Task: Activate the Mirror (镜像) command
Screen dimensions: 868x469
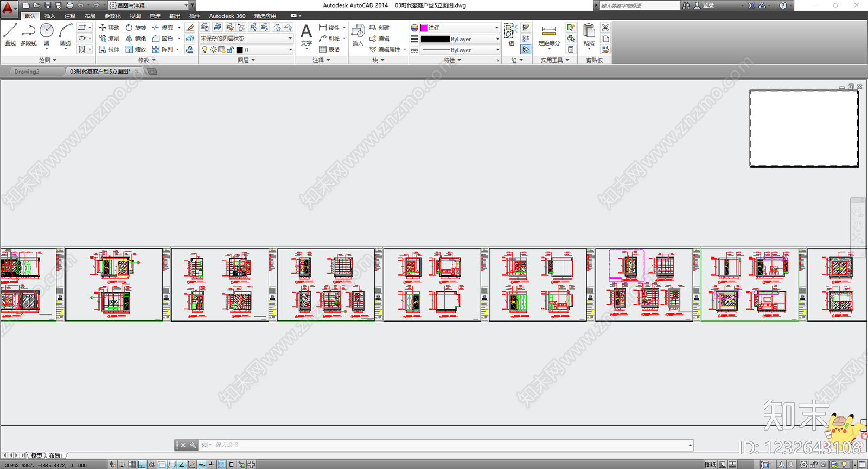Action: click(x=136, y=38)
